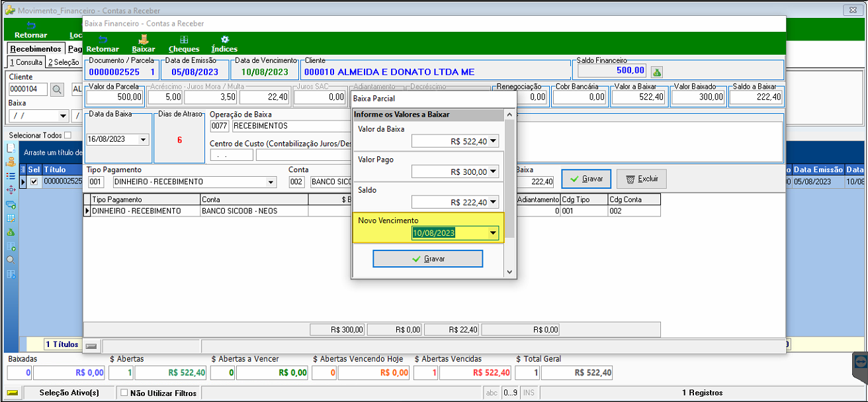
Task: Click the Título column header in main grid
Action: [x=63, y=170]
